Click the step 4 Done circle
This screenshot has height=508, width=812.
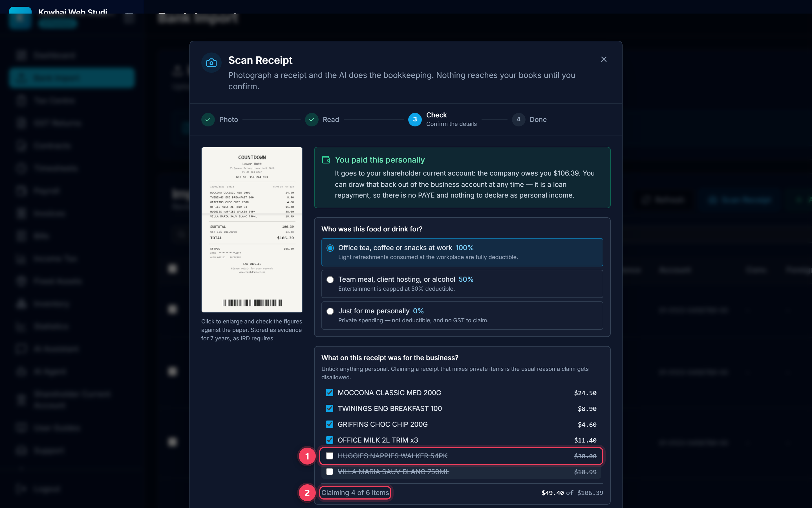pyautogui.click(x=518, y=120)
